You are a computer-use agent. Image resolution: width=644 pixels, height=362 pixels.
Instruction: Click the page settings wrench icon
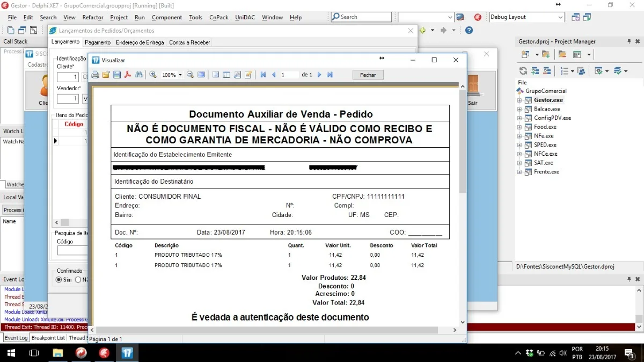pyautogui.click(x=237, y=75)
